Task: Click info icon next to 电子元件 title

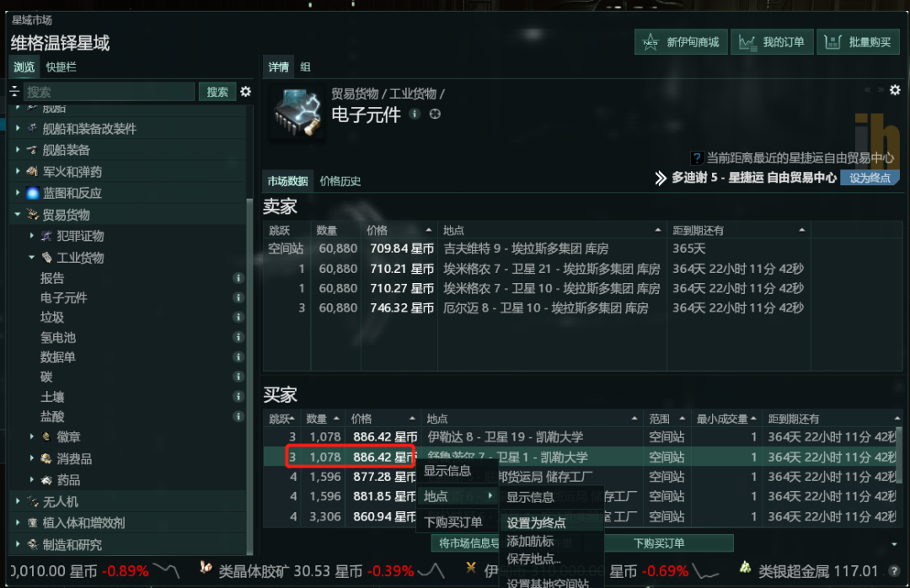Action: 415,114
